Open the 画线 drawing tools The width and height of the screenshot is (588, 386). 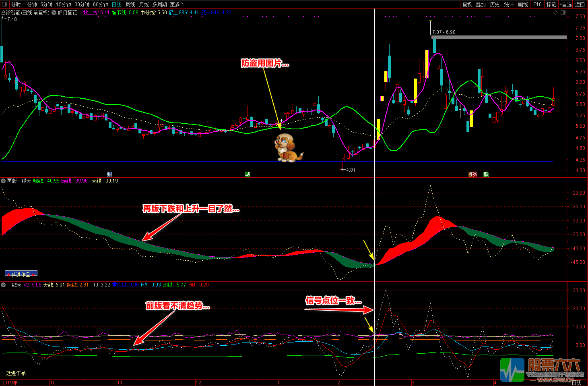click(x=523, y=4)
